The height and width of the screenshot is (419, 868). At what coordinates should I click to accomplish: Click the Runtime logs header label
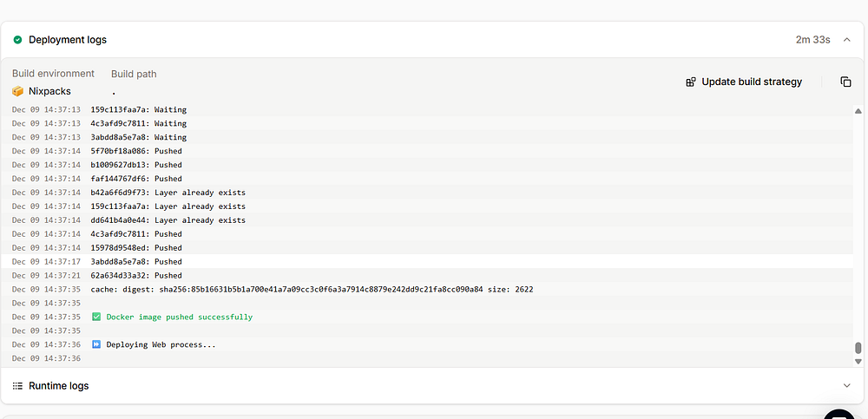pyautogui.click(x=58, y=385)
